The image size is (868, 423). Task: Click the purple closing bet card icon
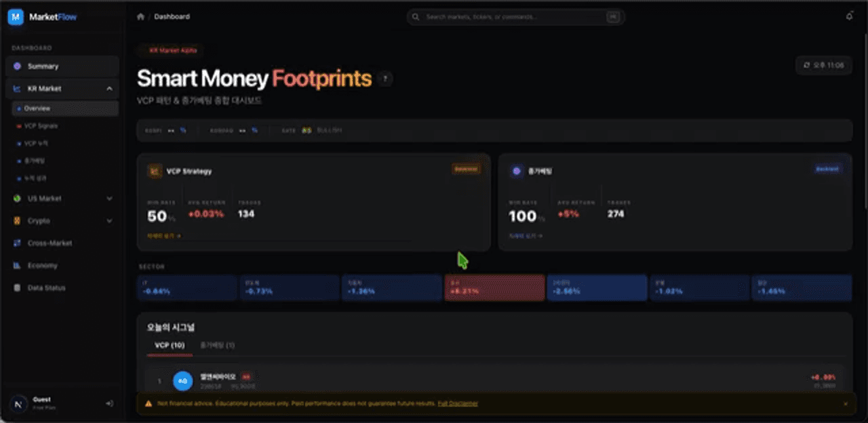[516, 172]
